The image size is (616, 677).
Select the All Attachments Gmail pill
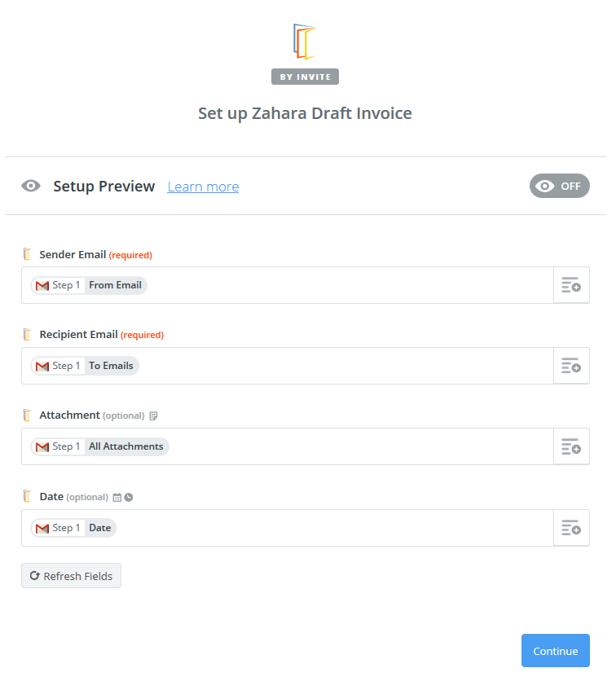[x=99, y=446]
